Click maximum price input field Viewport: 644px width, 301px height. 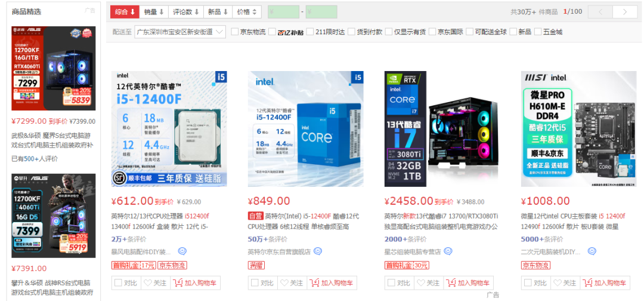click(x=321, y=12)
